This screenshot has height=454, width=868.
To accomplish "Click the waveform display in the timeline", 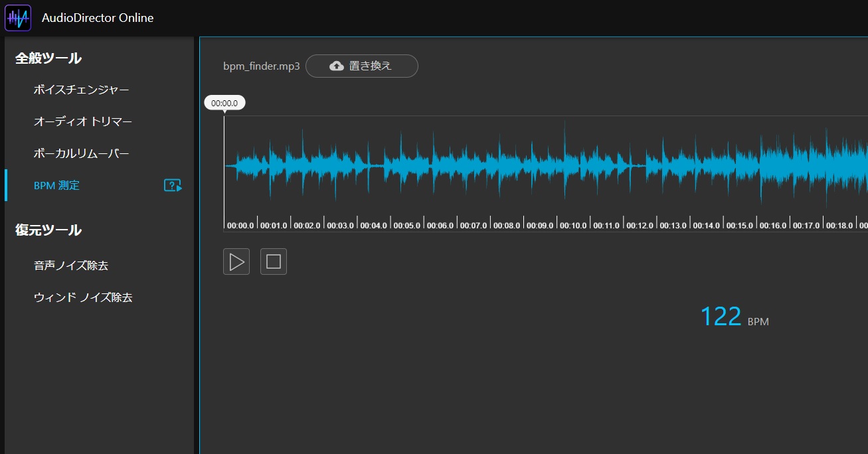I will point(546,166).
